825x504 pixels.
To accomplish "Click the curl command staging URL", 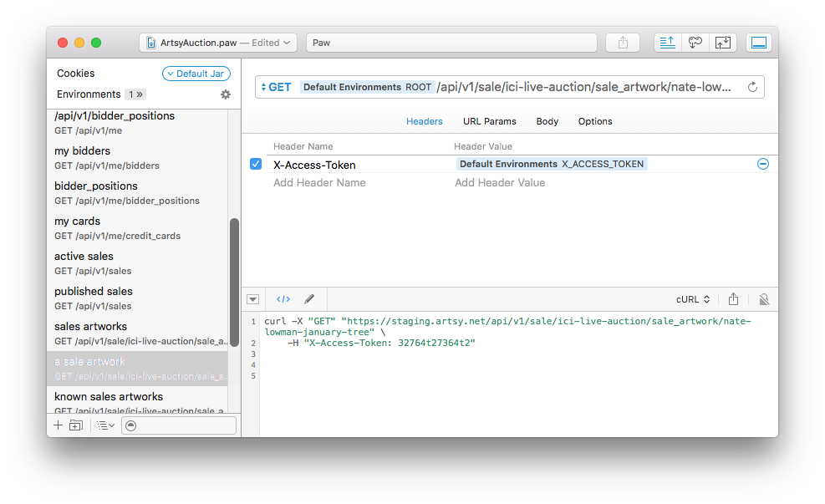I will 507,327.
